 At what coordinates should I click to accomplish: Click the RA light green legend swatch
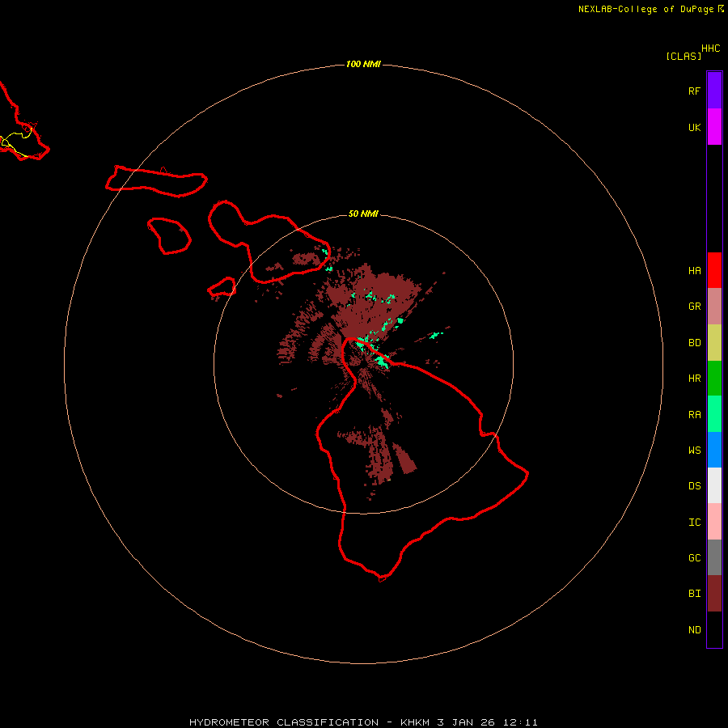pos(714,414)
